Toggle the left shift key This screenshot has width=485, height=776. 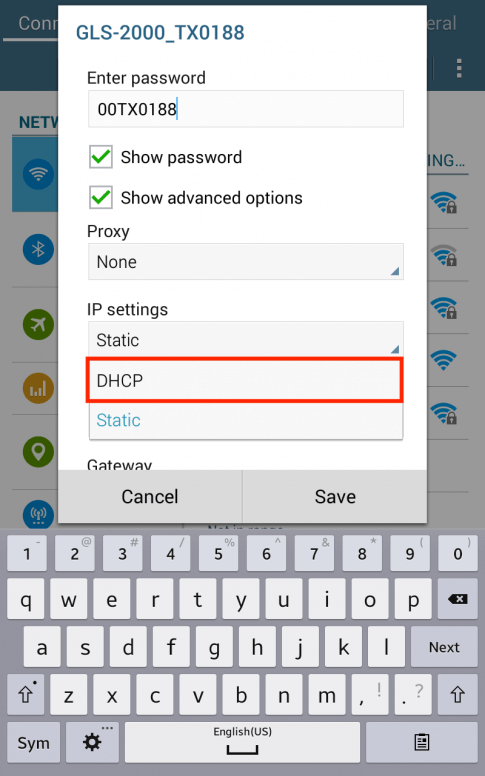click(x=26, y=694)
